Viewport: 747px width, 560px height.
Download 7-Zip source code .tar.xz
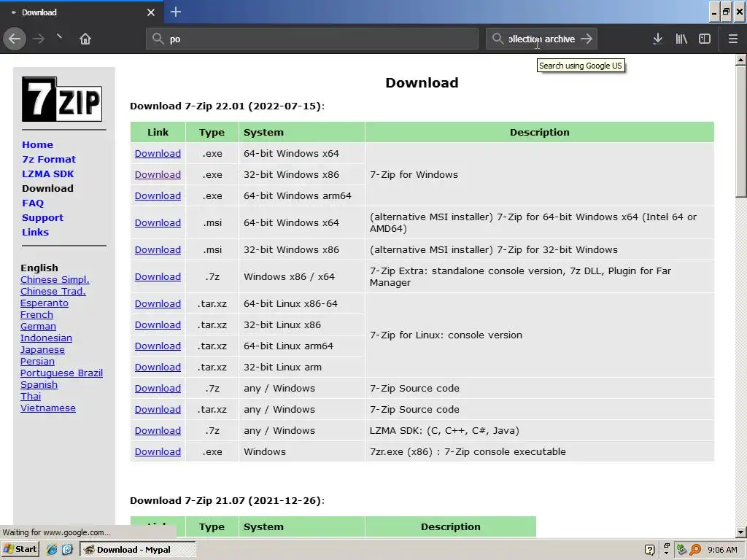click(158, 409)
